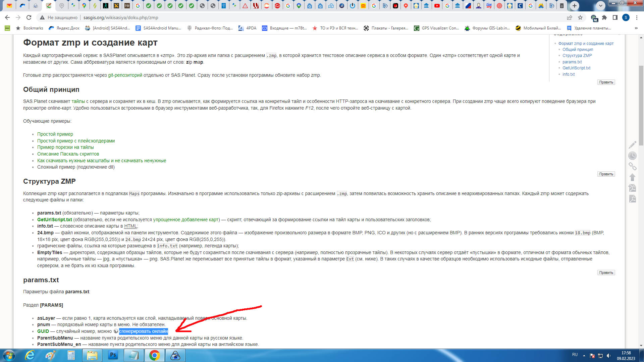Click the share page icon in address bar
This screenshot has height=362, width=644.
pos(570,17)
